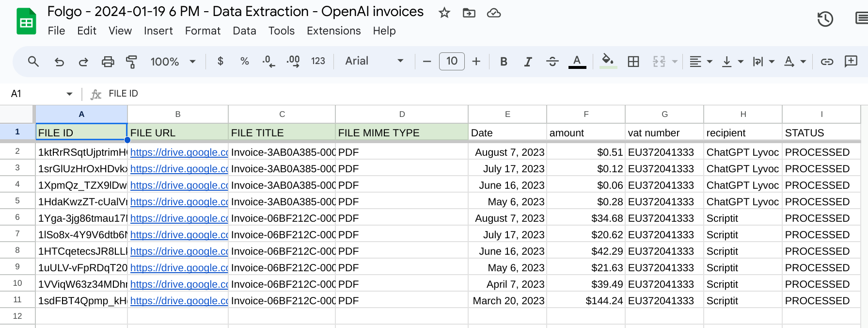Open text rotation dropdown

coord(795,62)
